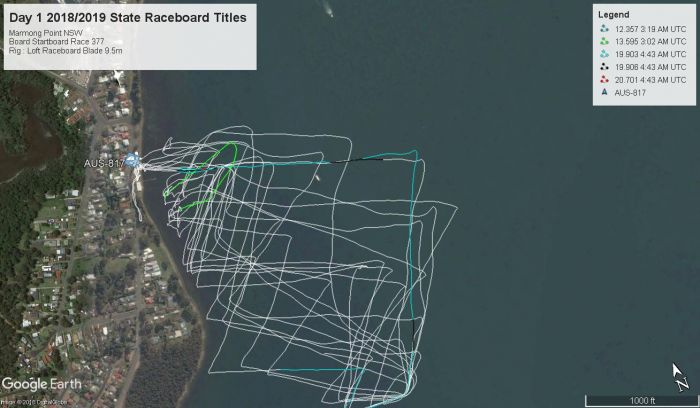Click the Google Earth logo
Image resolution: width=700 pixels, height=408 pixels.
pos(42,384)
